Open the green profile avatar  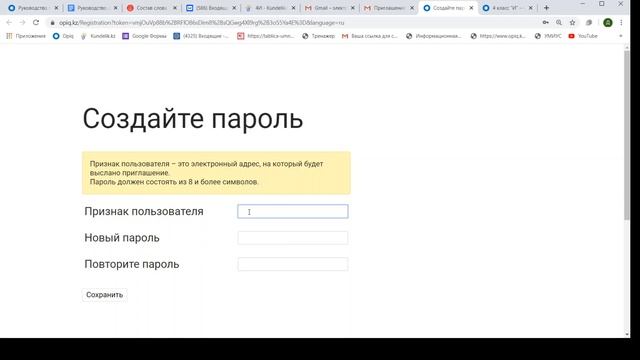point(608,23)
